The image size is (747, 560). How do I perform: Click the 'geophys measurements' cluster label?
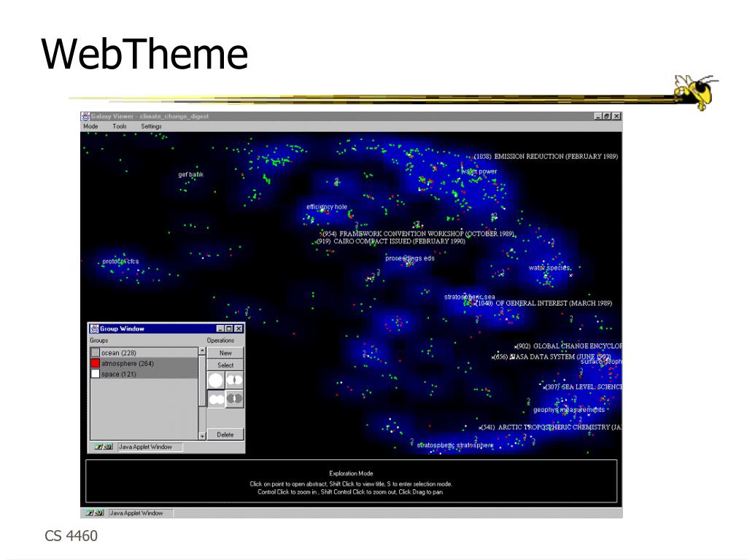tap(569, 410)
